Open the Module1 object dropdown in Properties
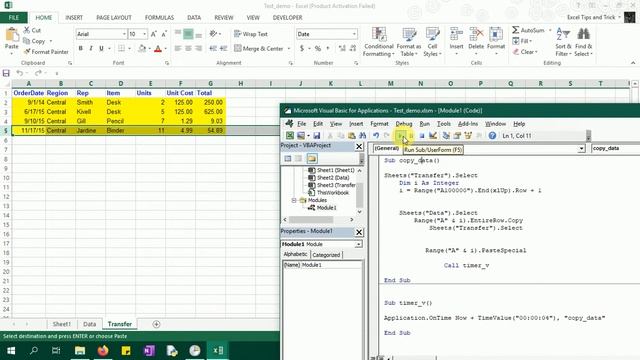Screen dimensions: 640x360 click(358, 244)
